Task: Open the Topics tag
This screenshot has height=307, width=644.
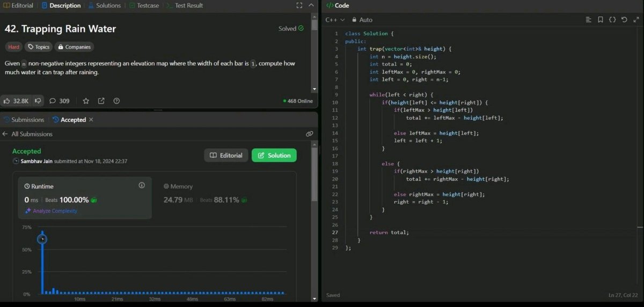Action: point(38,47)
